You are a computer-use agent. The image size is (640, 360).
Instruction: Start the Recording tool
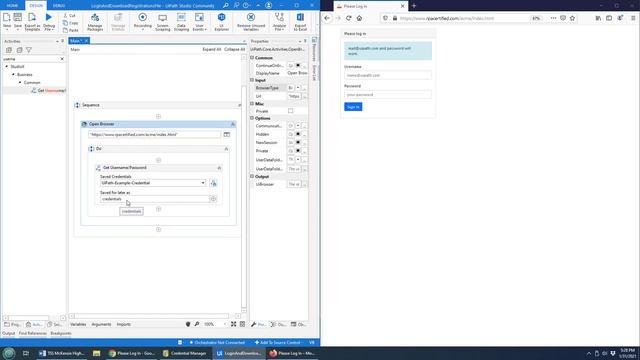pyautogui.click(x=142, y=21)
